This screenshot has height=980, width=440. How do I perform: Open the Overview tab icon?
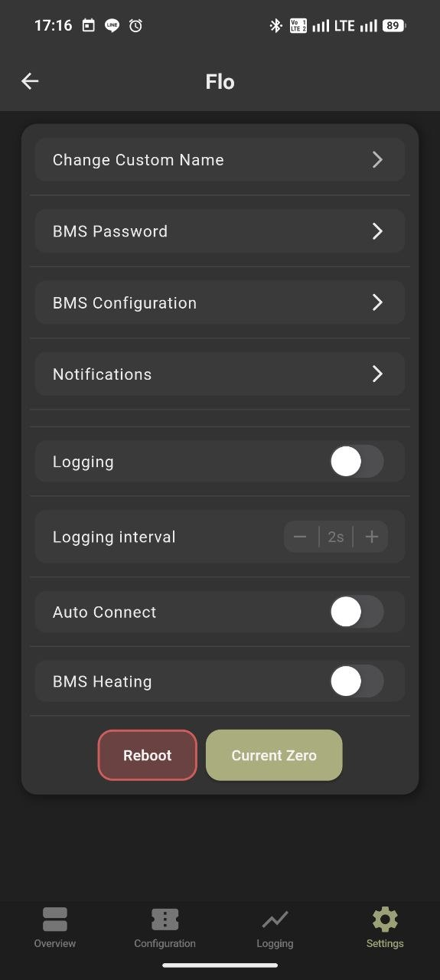[55, 920]
